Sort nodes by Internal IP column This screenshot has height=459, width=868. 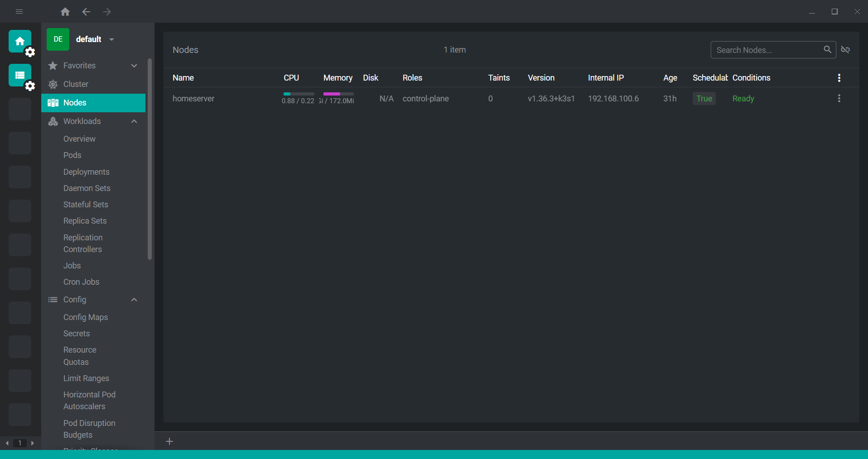[x=606, y=78]
